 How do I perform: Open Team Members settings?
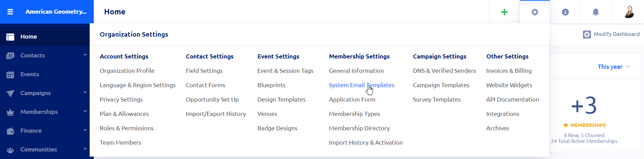[121, 143]
